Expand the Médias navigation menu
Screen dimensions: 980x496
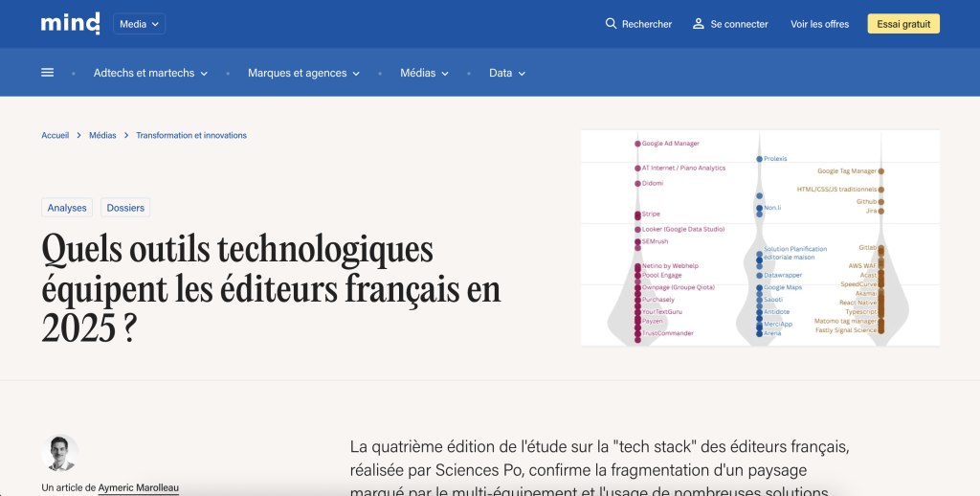coord(424,73)
